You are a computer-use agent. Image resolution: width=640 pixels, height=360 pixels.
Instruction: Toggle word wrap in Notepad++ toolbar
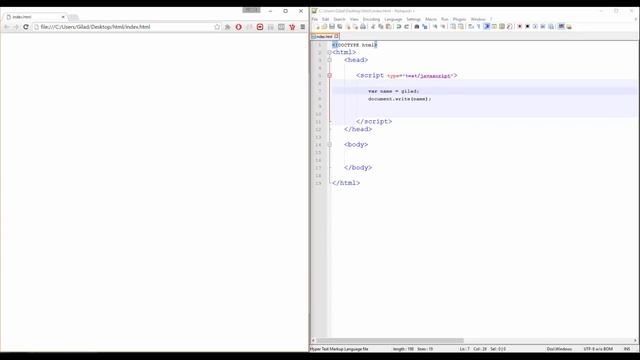[x=471, y=27]
